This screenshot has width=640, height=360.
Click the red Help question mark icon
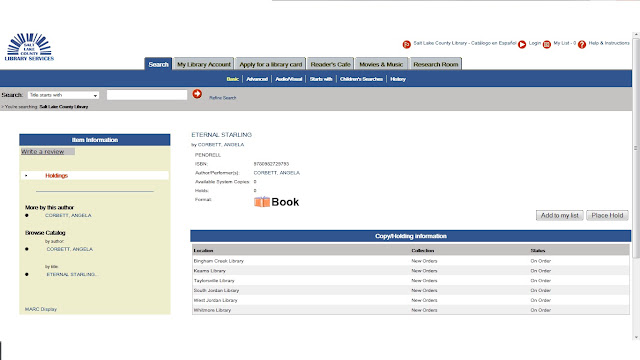tap(582, 44)
